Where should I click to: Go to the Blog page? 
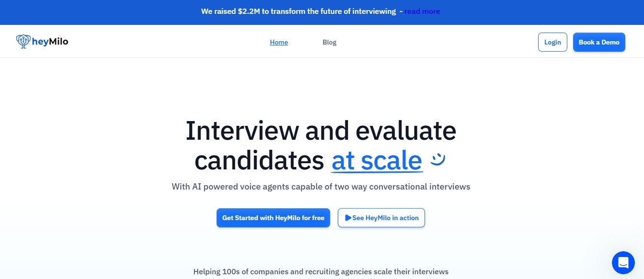click(x=330, y=42)
